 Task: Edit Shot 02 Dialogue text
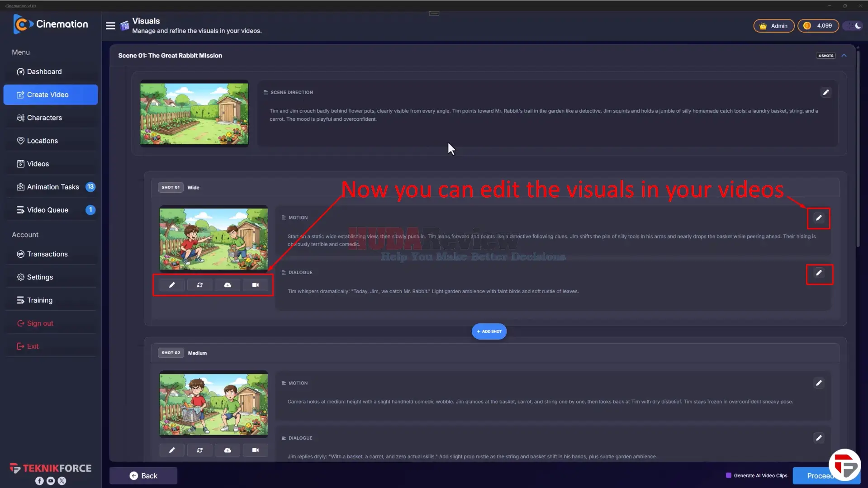coord(818,438)
